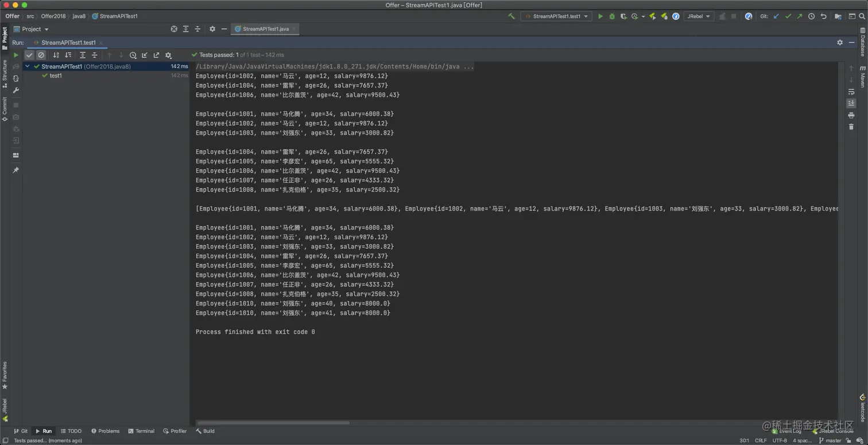Export test results in the Run toolbar
The image size is (868, 445).
pos(156,55)
